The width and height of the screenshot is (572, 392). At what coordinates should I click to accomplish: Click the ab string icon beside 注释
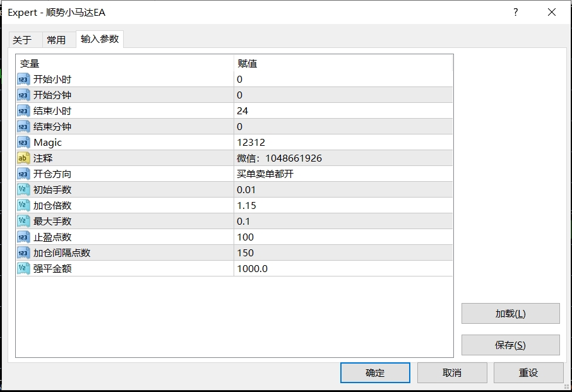tap(23, 158)
